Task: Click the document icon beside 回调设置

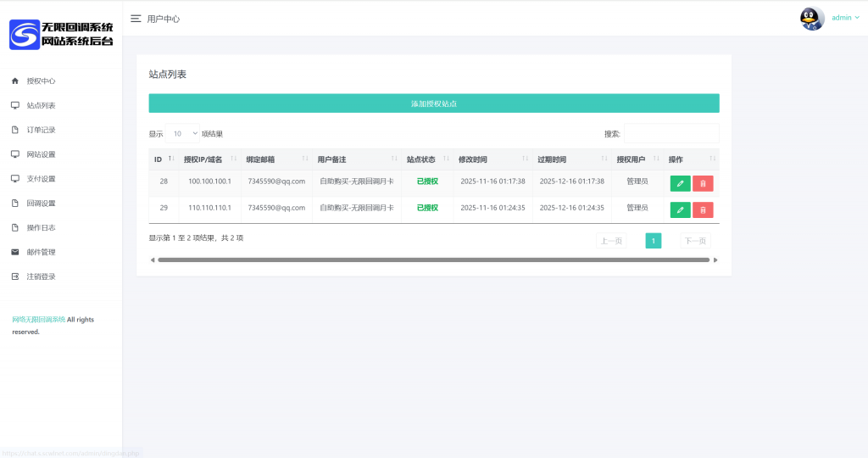Action: 15,204
